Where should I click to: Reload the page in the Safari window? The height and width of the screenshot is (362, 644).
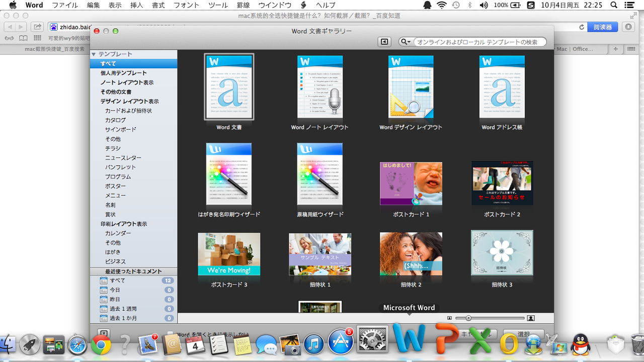pyautogui.click(x=582, y=27)
